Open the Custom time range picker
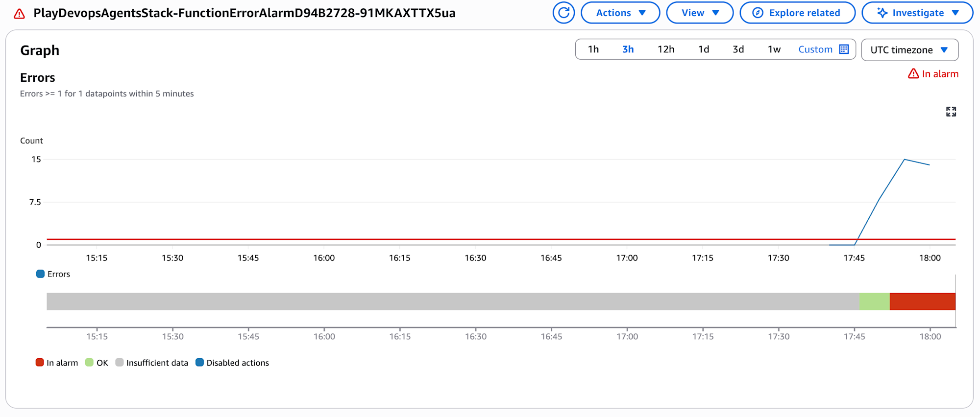This screenshot has height=417, width=980. (815, 49)
